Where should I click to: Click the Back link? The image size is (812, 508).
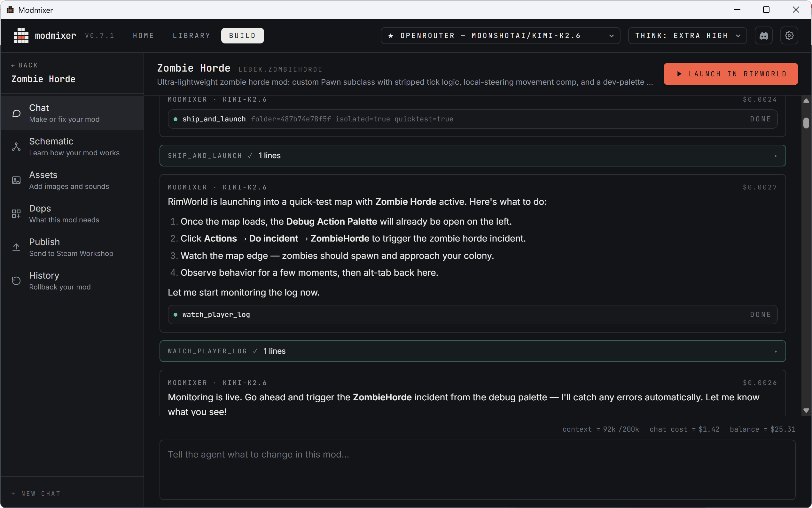pos(24,65)
